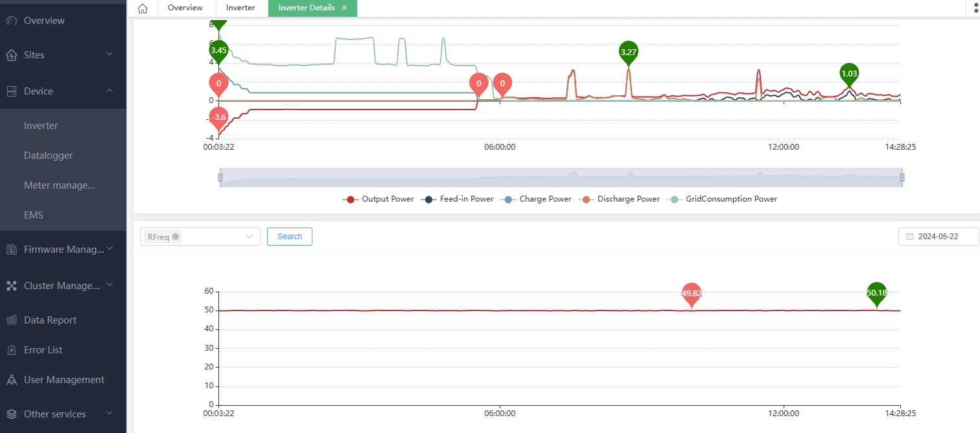Switch to the Inverter tab
The width and height of the screenshot is (980, 433).
240,8
